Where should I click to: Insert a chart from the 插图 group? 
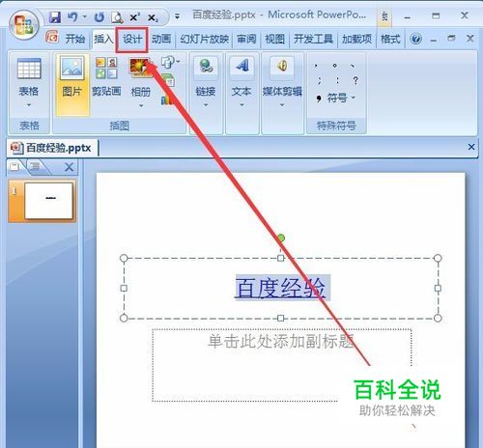(x=167, y=100)
